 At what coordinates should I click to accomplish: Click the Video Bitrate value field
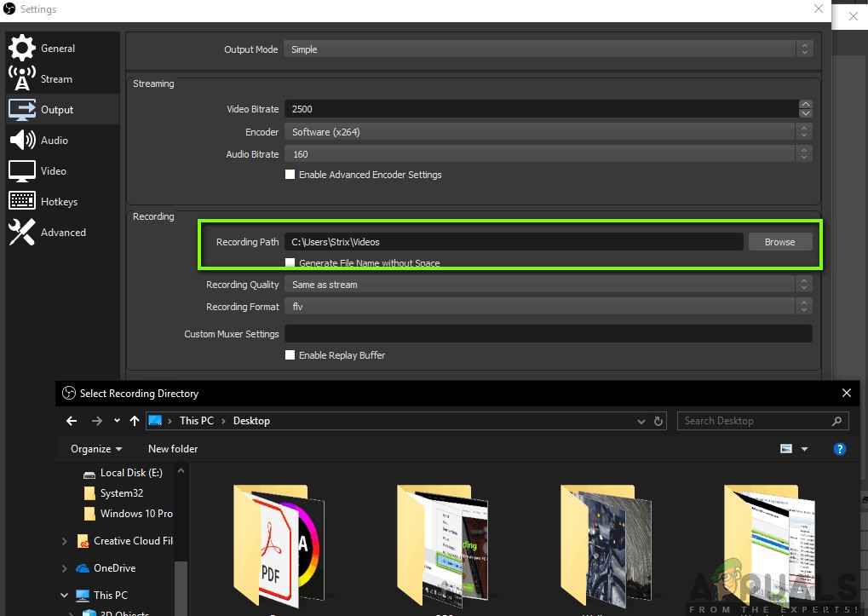pyautogui.click(x=542, y=109)
